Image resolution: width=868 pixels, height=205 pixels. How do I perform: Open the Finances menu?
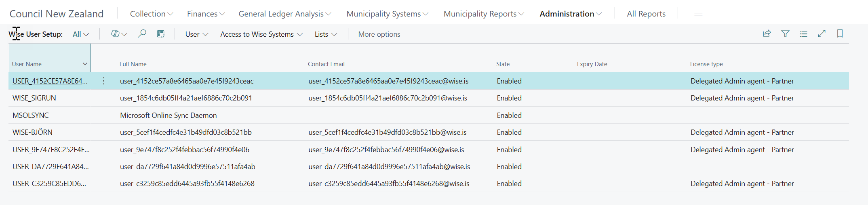click(206, 14)
